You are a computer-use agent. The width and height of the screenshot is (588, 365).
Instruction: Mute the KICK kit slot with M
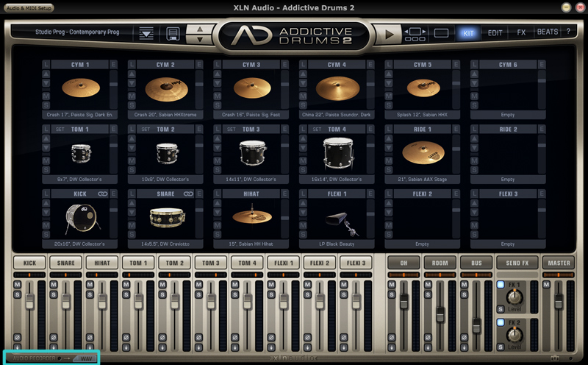click(x=46, y=225)
